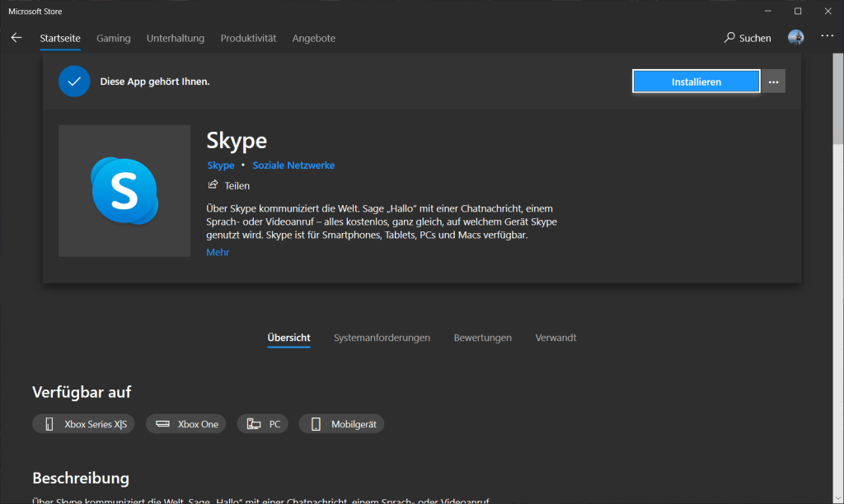Image resolution: width=844 pixels, height=504 pixels.
Task: Click the back arrow icon
Action: coord(16,38)
